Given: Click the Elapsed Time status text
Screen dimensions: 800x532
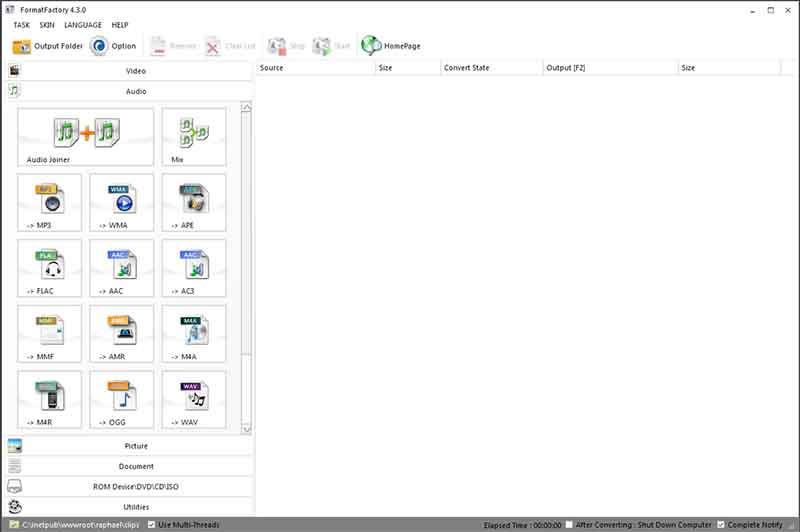Looking at the screenshot, I should click(x=522, y=525).
